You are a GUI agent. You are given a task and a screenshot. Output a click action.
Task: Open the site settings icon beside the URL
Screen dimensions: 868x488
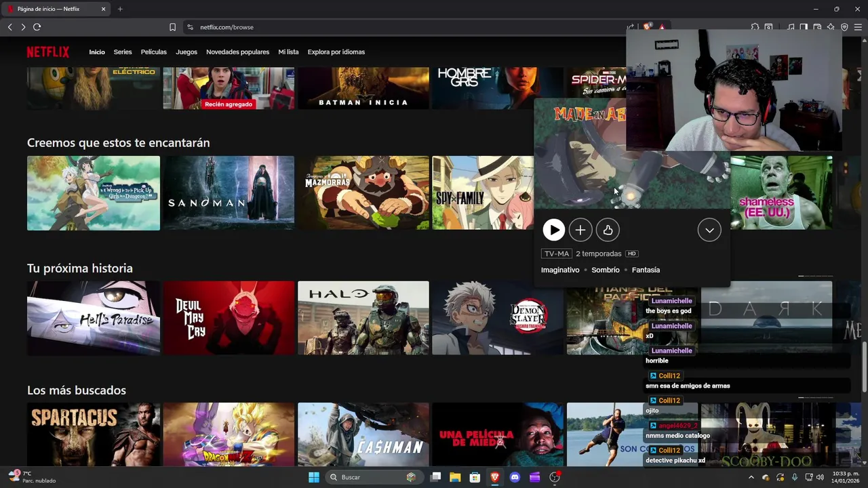[191, 27]
